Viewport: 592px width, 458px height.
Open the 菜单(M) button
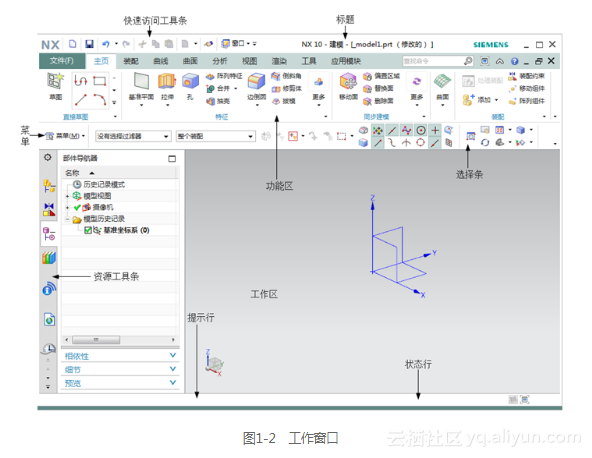[x=65, y=136]
